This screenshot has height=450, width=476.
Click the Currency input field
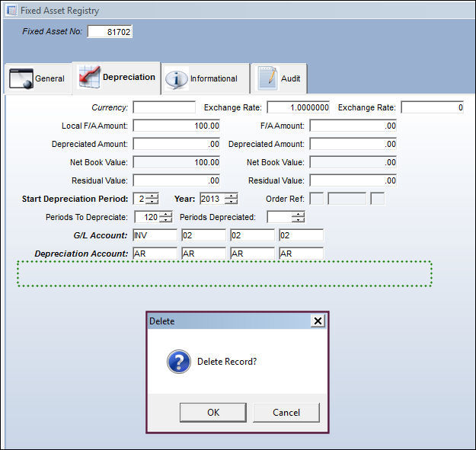click(x=165, y=107)
